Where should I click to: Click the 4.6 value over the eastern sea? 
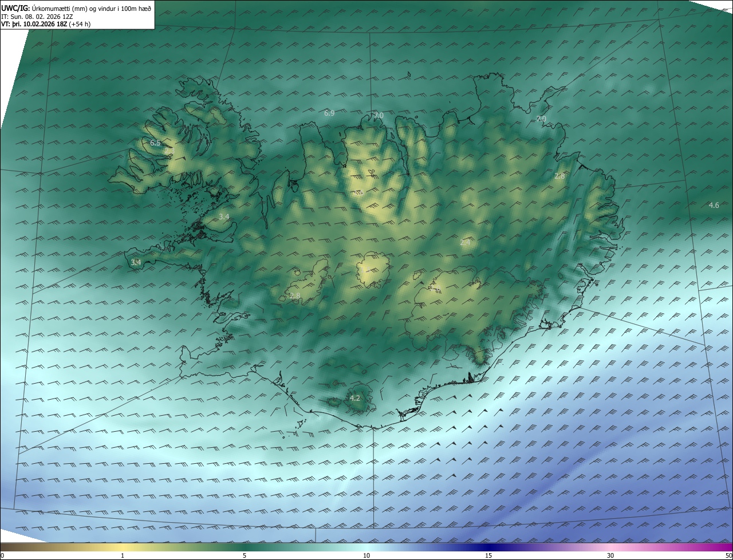click(x=714, y=205)
